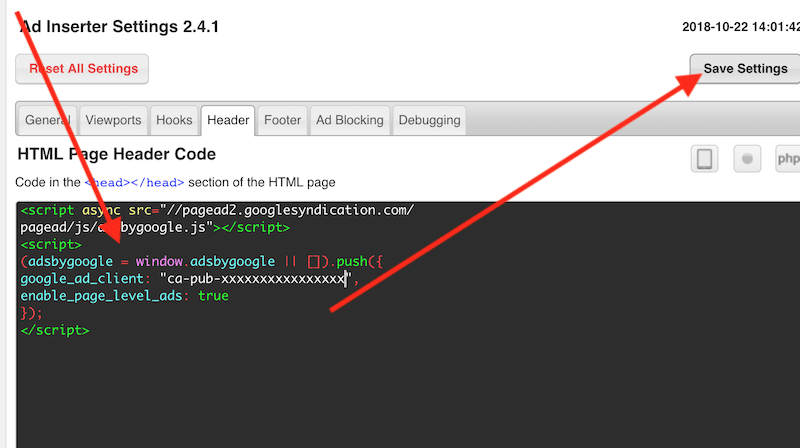Select the Header tab
This screenshot has height=448, width=800.
click(x=228, y=120)
